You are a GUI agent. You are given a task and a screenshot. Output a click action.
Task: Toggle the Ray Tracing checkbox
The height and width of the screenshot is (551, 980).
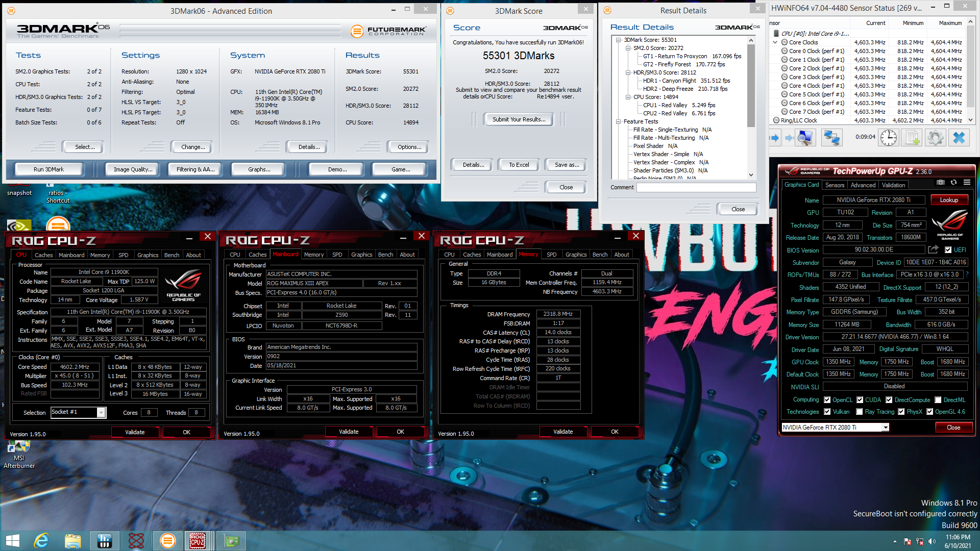860,412
